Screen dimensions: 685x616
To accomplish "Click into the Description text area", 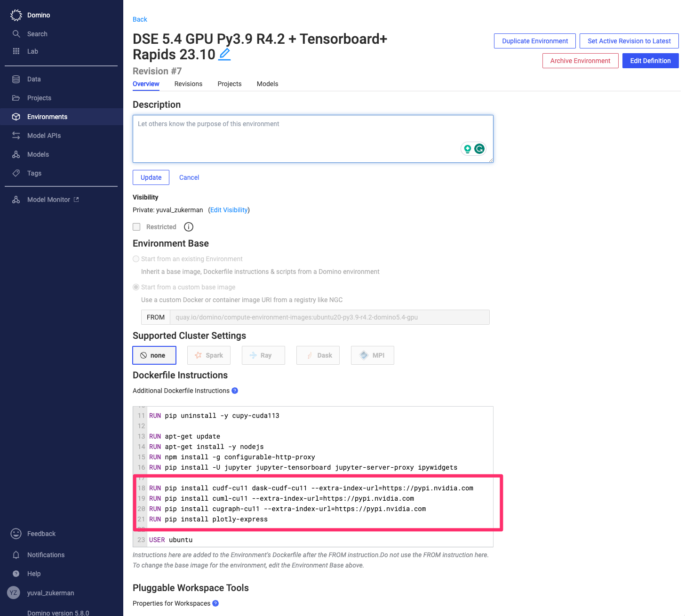I will tap(313, 139).
